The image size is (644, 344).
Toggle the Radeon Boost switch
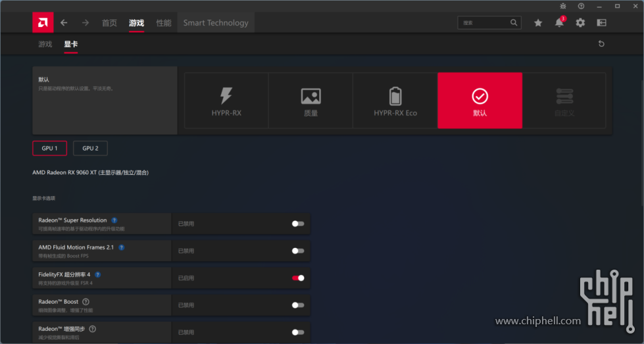tap(298, 305)
